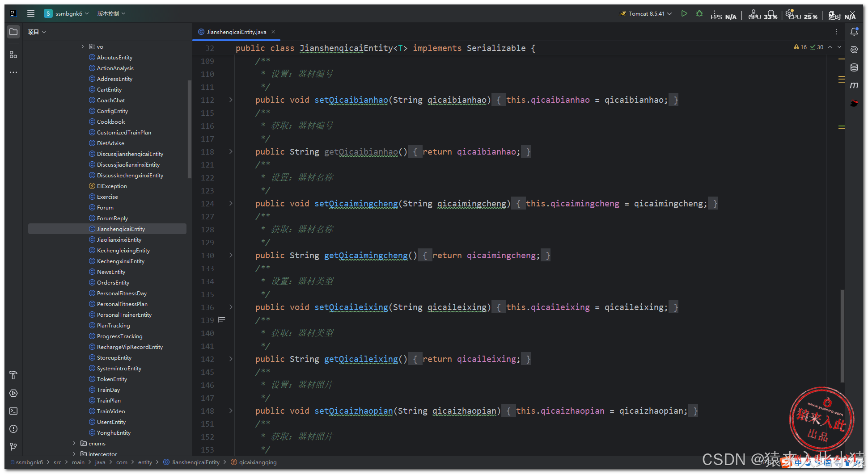The image size is (868, 474).
Task: Open the editor tab options menu
Action: pyautogui.click(x=836, y=32)
